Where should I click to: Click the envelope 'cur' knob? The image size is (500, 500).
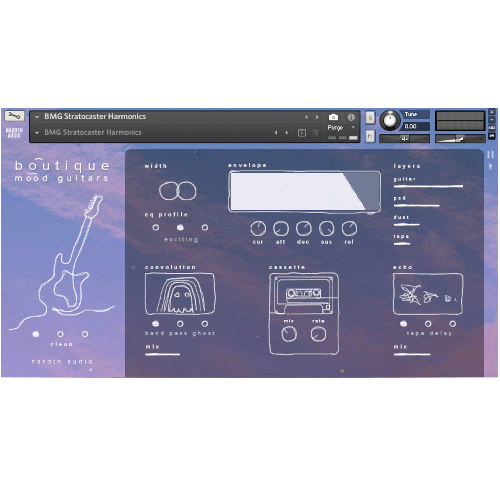pyautogui.click(x=258, y=228)
